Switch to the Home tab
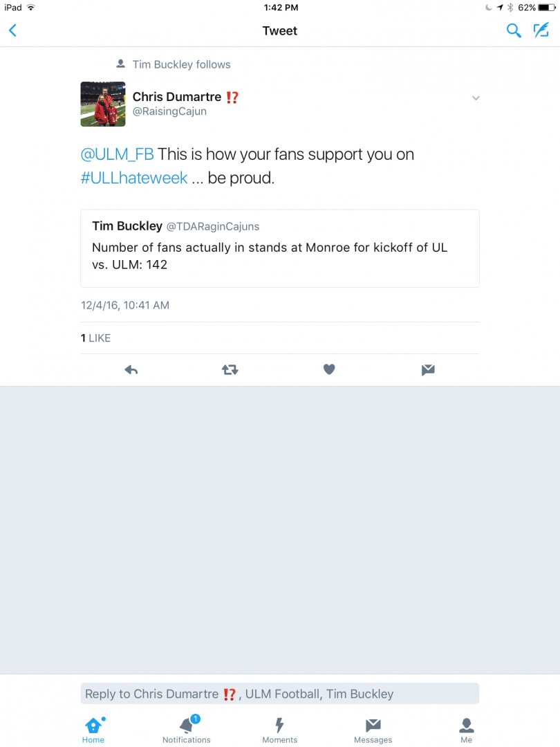Image resolution: width=560 pixels, height=747 pixels. [93, 729]
